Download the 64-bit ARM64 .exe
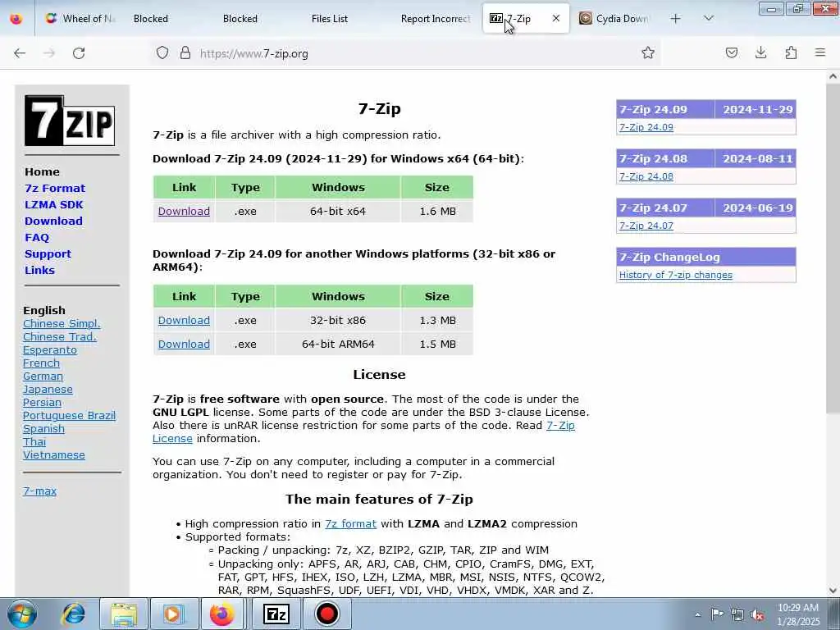 tap(184, 344)
